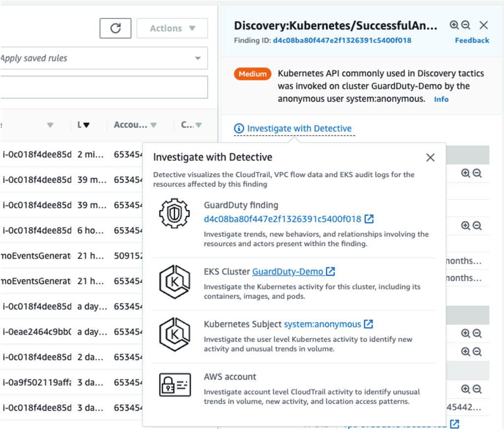Open the finding ID external link icon
Screen dimensions: 504x429
[x=369, y=219]
